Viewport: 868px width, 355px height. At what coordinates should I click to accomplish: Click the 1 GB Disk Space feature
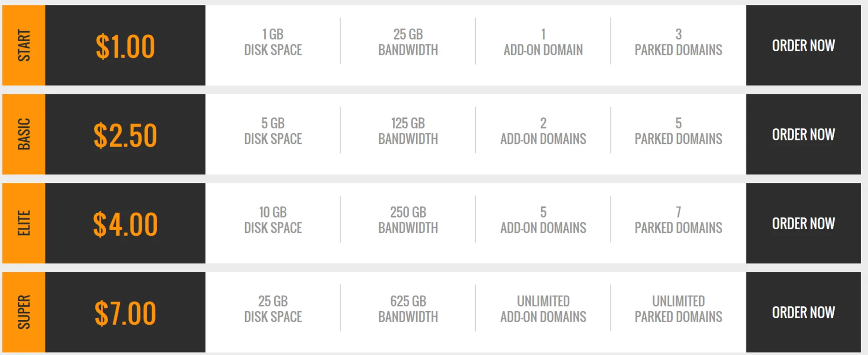273,42
